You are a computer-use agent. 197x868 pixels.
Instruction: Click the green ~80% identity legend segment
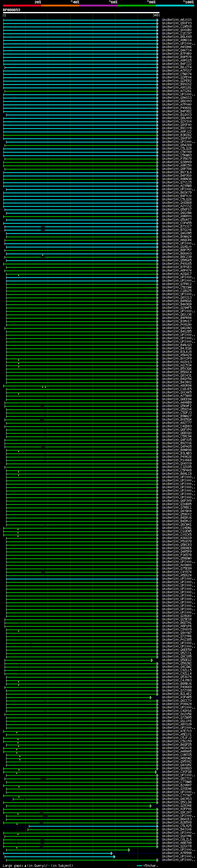pyautogui.click(x=137, y=6)
